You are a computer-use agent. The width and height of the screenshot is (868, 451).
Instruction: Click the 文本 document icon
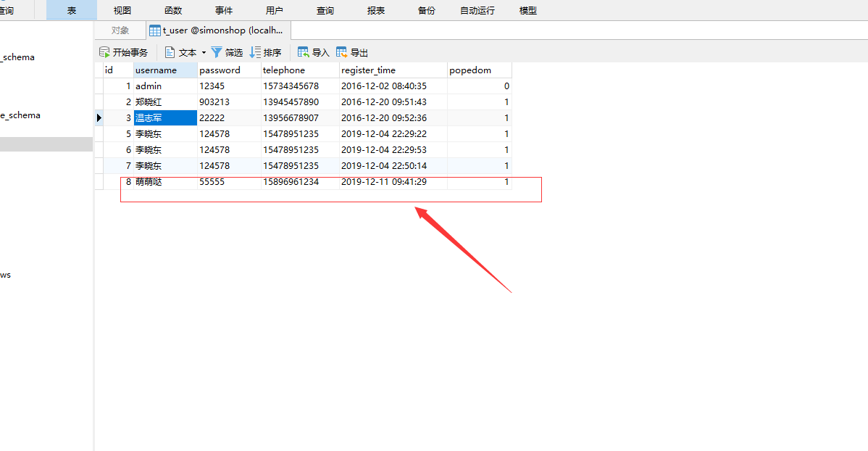click(170, 52)
